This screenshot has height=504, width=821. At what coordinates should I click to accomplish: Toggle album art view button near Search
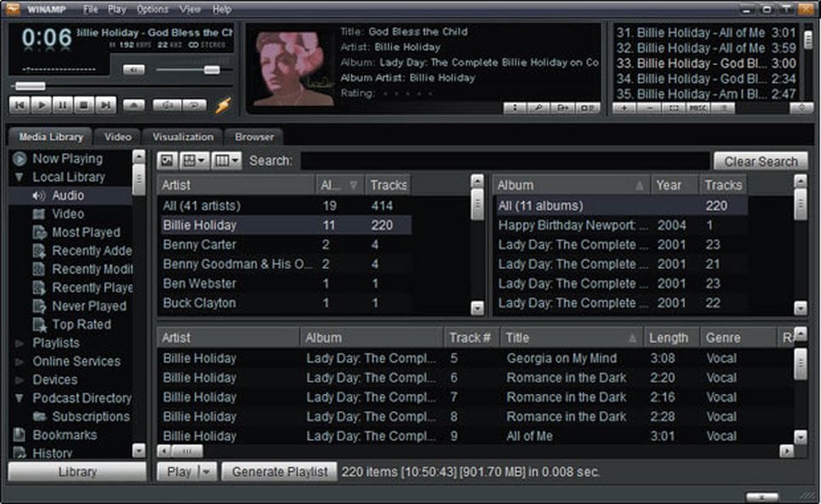[168, 161]
